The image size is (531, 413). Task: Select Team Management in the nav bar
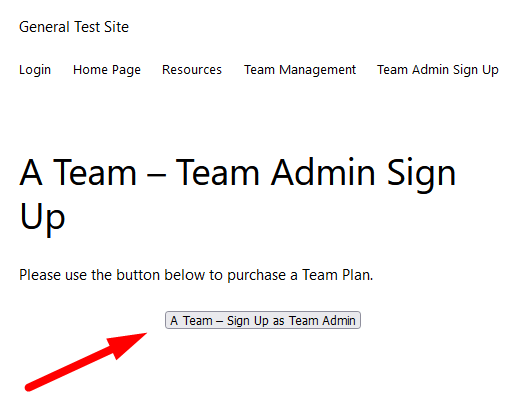tap(300, 70)
